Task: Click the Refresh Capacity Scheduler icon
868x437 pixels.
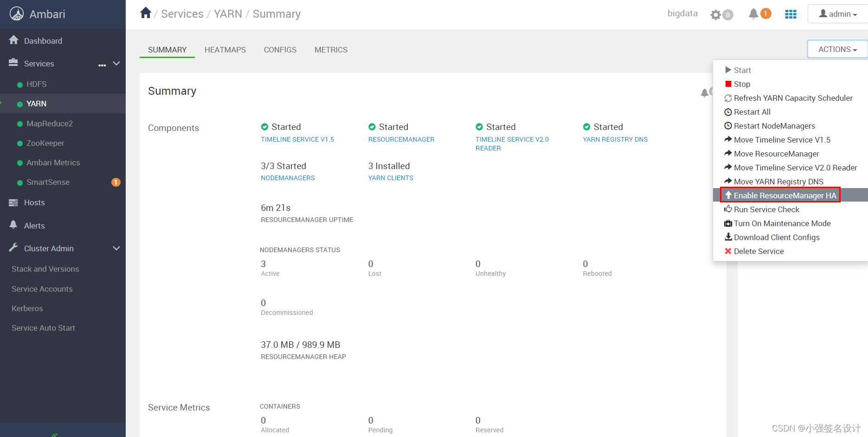Action: [x=728, y=98]
